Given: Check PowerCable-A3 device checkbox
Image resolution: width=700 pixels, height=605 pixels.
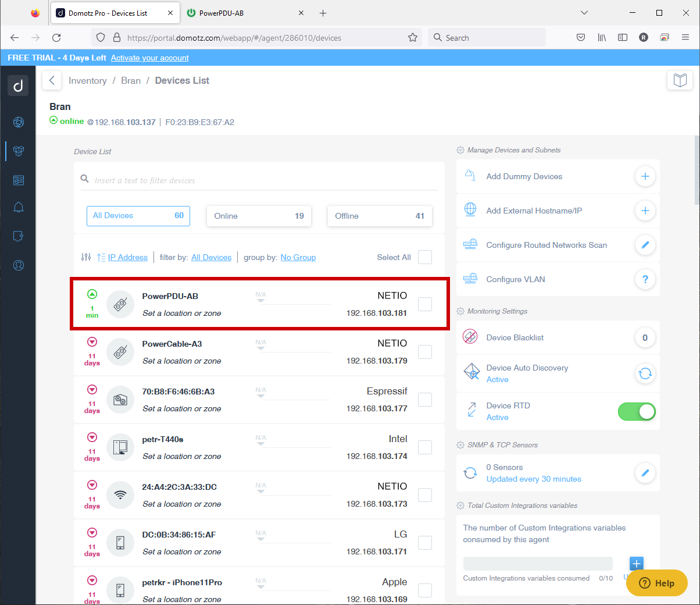Looking at the screenshot, I should (425, 351).
